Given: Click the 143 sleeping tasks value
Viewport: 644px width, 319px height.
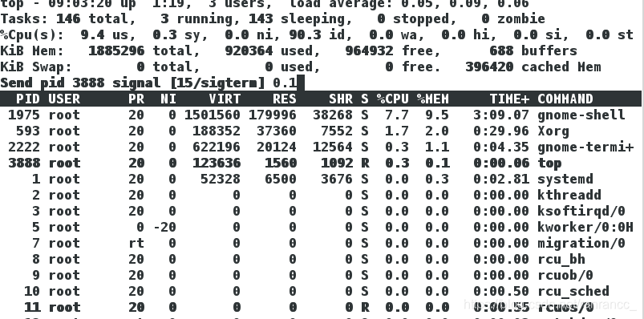Looking at the screenshot, I should coord(261,19).
